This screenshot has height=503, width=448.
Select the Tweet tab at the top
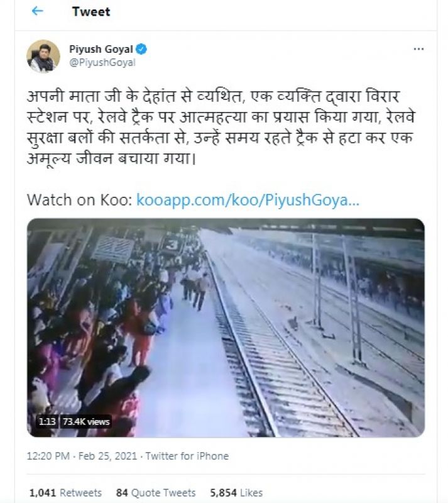(93, 11)
